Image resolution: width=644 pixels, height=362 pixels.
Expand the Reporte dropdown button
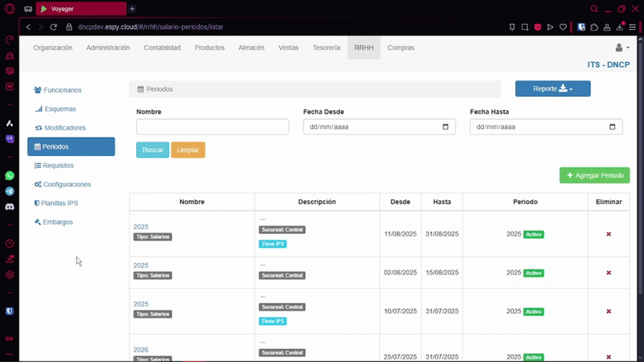(x=552, y=88)
